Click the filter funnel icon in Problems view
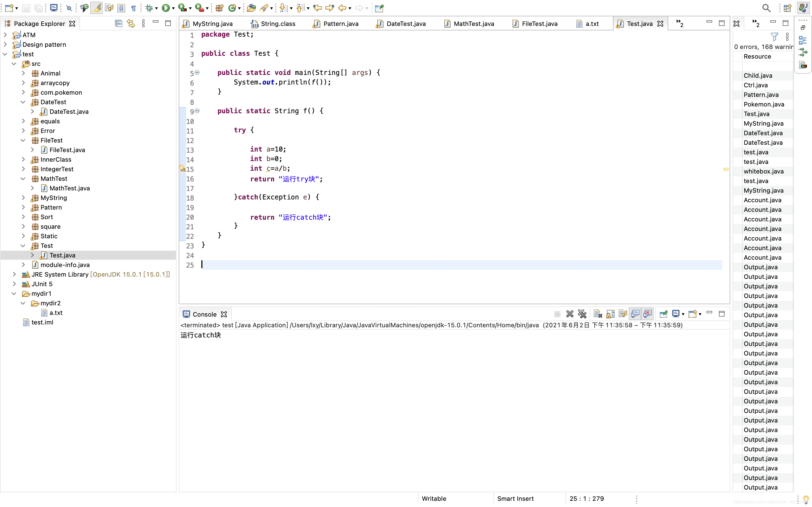Viewport: 812px width, 507px height. click(x=774, y=37)
